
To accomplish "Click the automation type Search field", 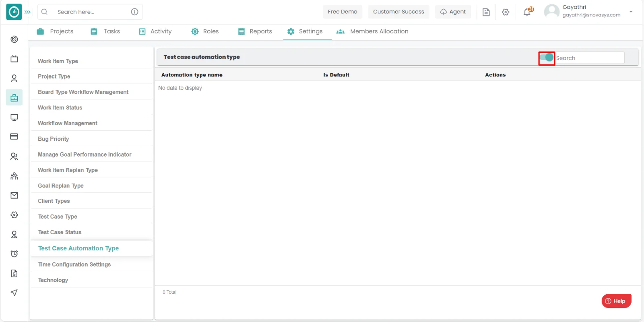I will coord(590,58).
